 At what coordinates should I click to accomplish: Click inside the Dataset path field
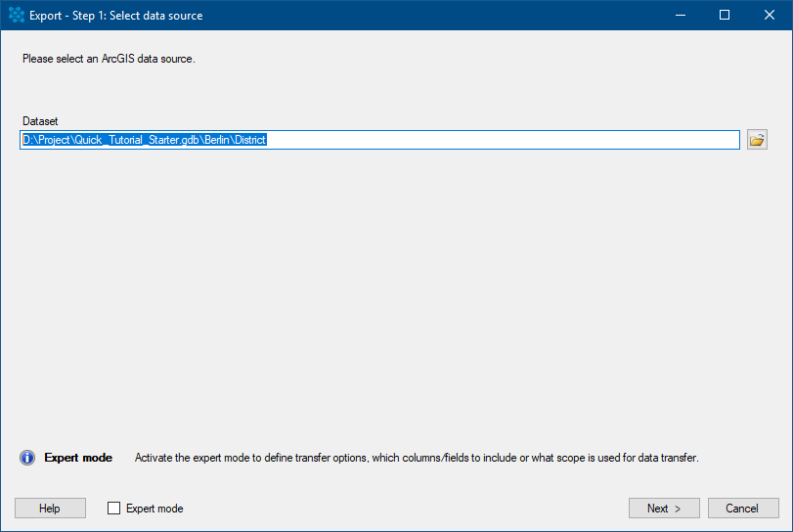[379, 140]
